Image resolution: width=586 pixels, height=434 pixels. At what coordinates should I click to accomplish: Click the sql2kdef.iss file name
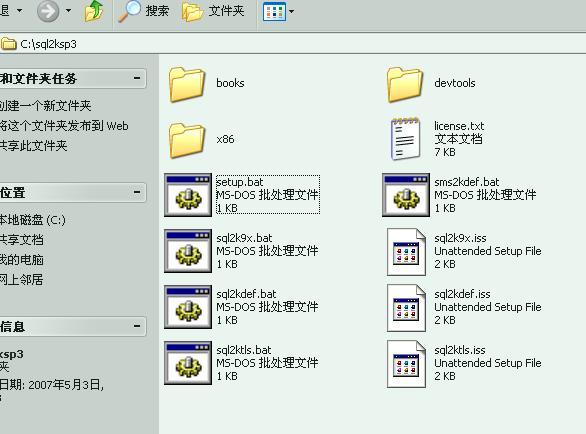pos(462,294)
